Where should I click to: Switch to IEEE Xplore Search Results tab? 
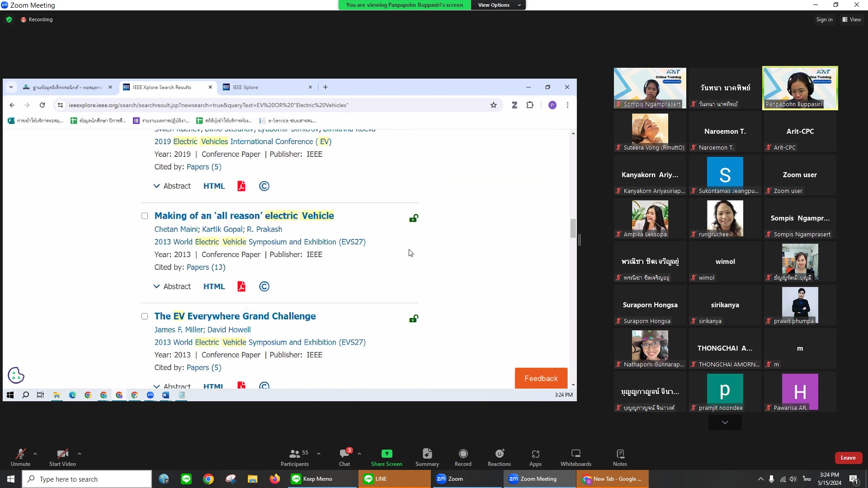(x=167, y=87)
